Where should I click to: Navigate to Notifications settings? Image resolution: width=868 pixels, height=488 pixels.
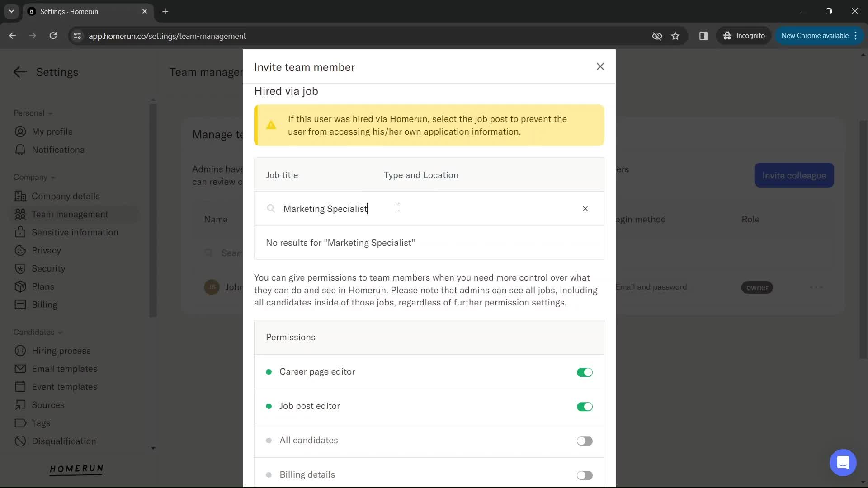[x=58, y=150]
